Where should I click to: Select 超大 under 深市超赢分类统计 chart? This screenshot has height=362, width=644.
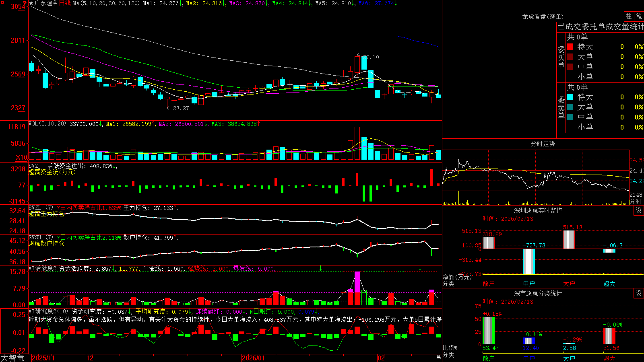coord(609,358)
